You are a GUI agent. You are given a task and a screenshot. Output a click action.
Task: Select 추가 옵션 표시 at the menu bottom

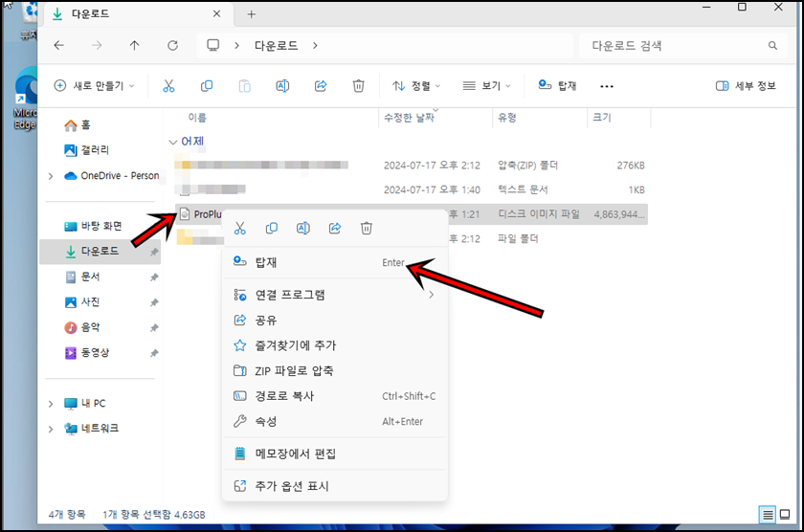pyautogui.click(x=335, y=486)
